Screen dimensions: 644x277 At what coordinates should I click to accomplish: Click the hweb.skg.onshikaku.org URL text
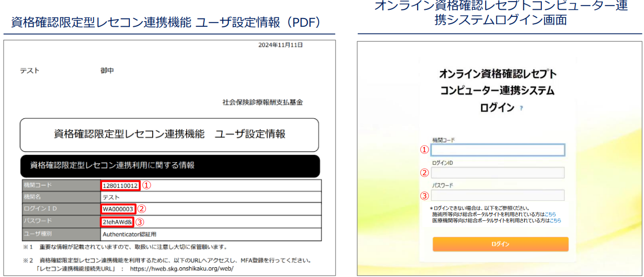click(181, 269)
